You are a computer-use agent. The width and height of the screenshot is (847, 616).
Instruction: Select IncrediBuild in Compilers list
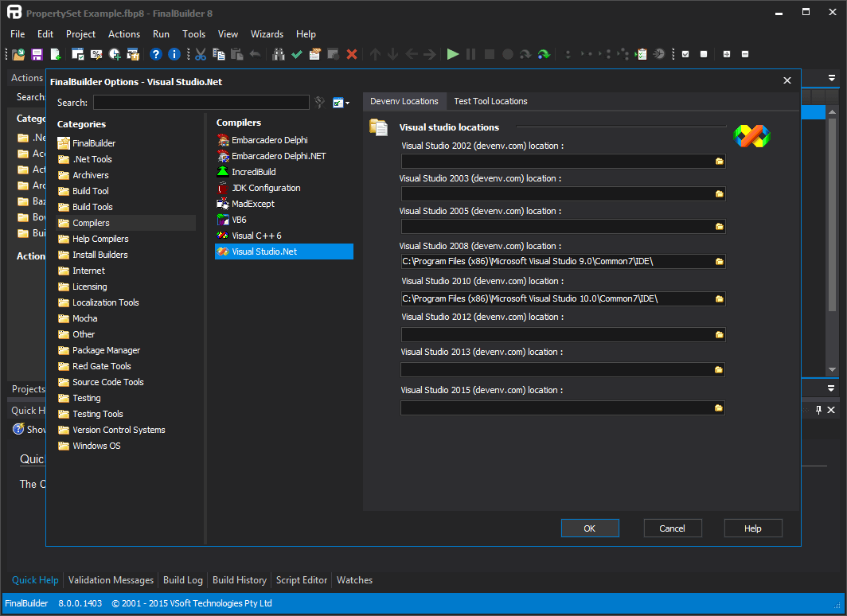pyautogui.click(x=246, y=172)
